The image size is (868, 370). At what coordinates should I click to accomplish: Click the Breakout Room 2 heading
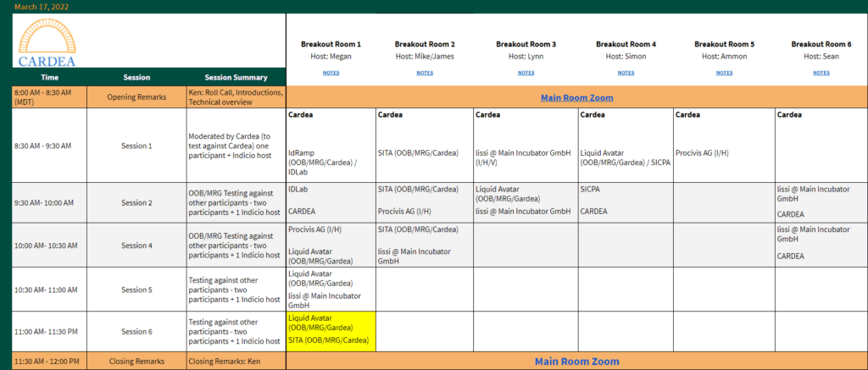click(x=425, y=44)
